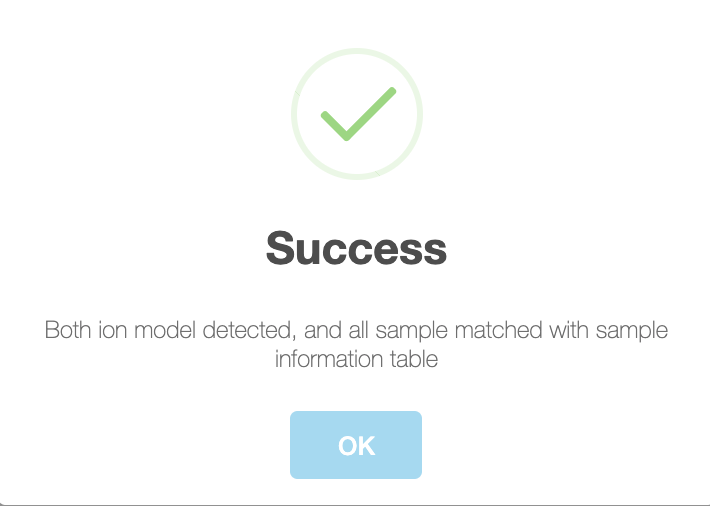Click the word 'table' in second line
The height and width of the screenshot is (506, 710).
pos(414,359)
